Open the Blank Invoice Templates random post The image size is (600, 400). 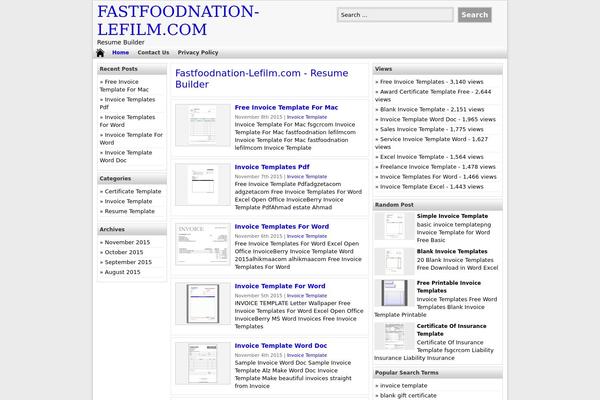click(452, 251)
